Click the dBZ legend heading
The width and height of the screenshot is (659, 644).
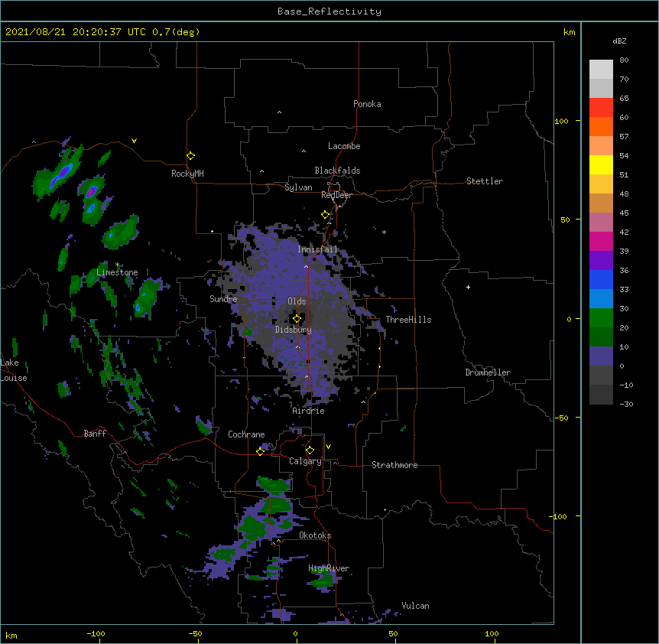(x=619, y=41)
